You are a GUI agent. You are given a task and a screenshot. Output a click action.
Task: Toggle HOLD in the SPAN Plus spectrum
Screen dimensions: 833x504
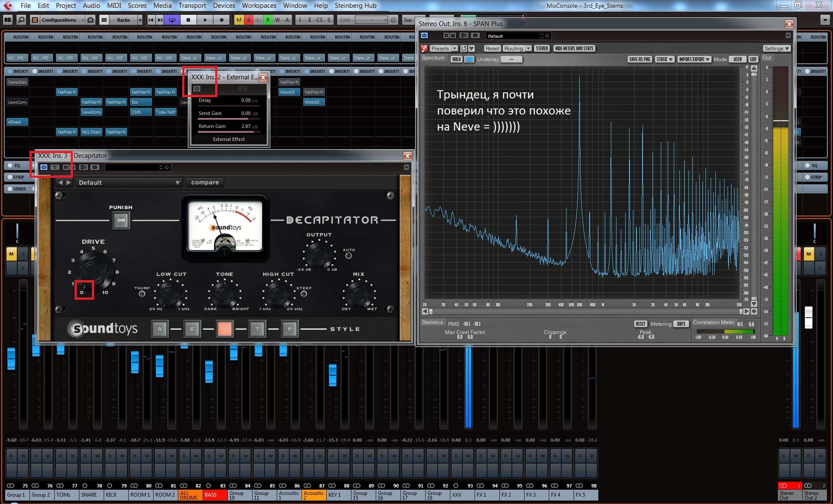(x=456, y=59)
